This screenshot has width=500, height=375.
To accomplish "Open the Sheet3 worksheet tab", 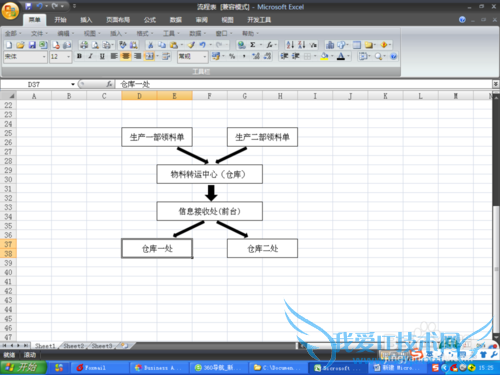I will [102, 346].
